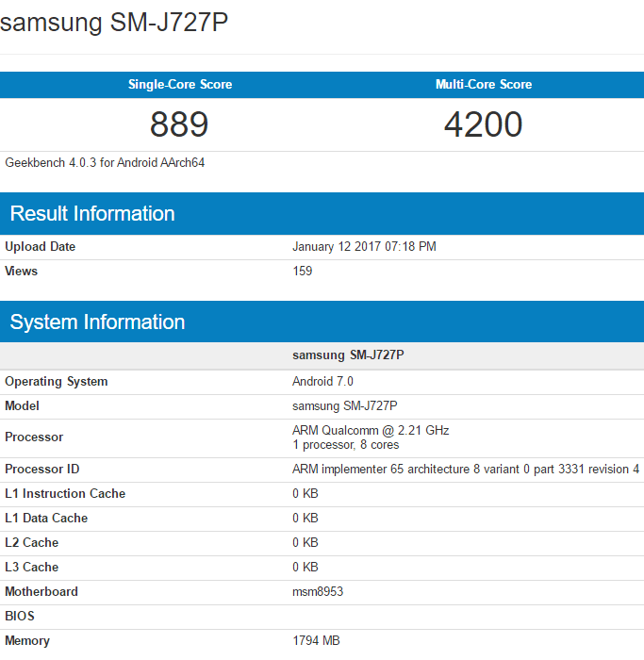Image resolution: width=644 pixels, height=660 pixels.
Task: Click the L3 Cache label
Action: [31, 567]
